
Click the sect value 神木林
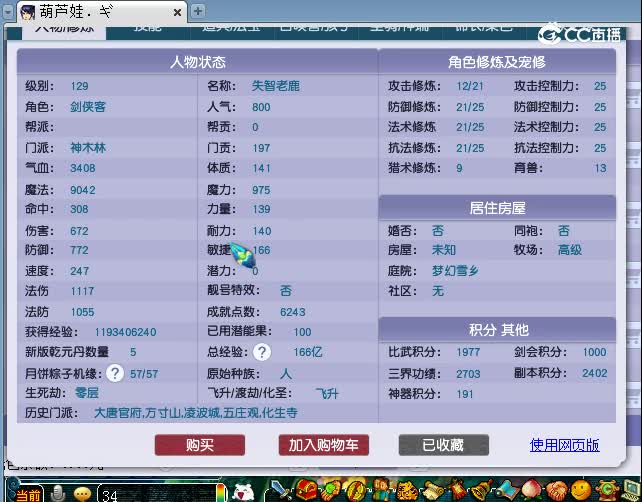(x=88, y=148)
